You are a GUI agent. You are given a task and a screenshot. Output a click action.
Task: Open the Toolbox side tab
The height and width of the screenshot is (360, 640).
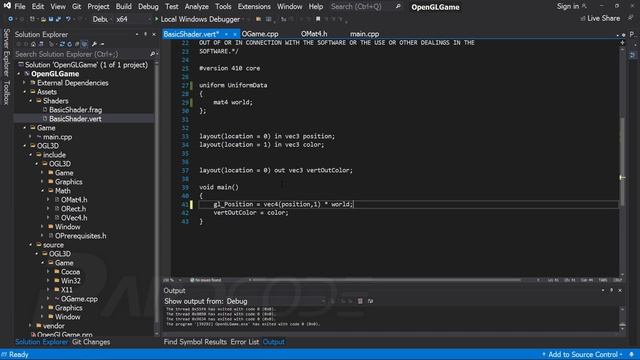(x=6, y=93)
